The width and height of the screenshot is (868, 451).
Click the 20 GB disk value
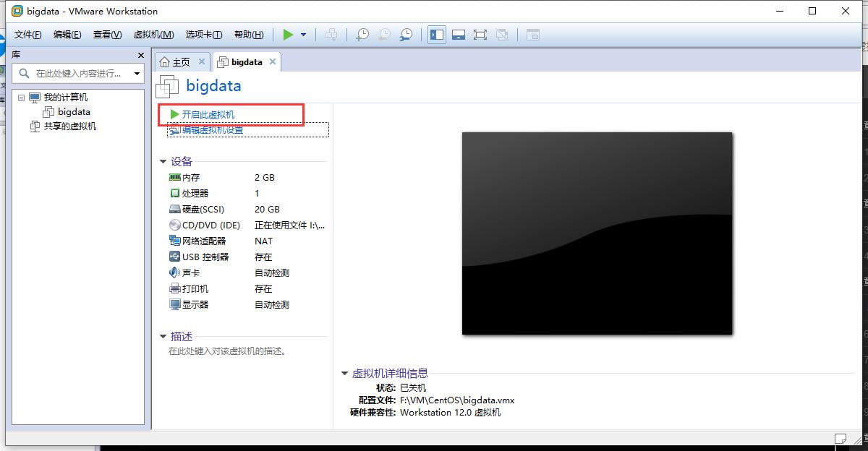[x=267, y=209]
